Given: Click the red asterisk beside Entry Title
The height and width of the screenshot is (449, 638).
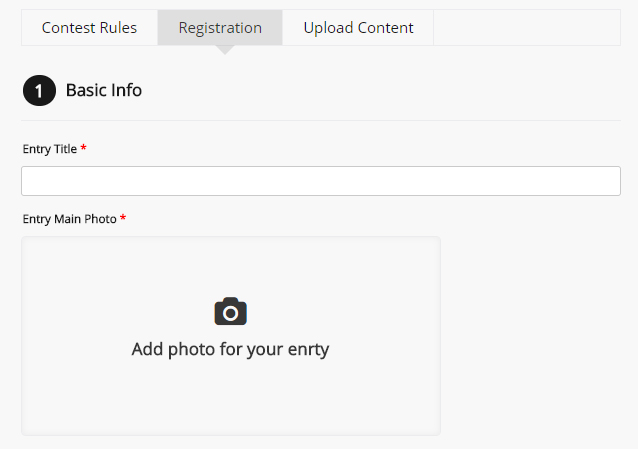Looking at the screenshot, I should click(84, 149).
